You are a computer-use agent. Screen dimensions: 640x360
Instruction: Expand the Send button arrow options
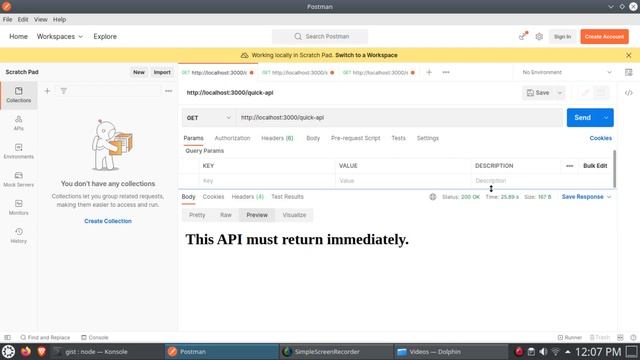(x=606, y=118)
